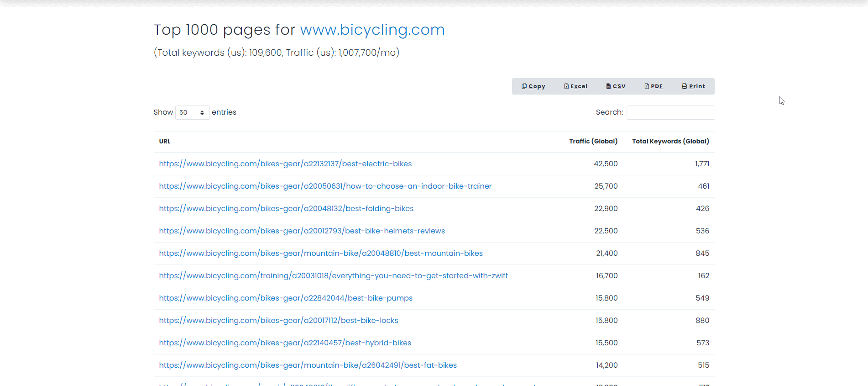
Task: Sort the table by URL column
Action: [165, 142]
